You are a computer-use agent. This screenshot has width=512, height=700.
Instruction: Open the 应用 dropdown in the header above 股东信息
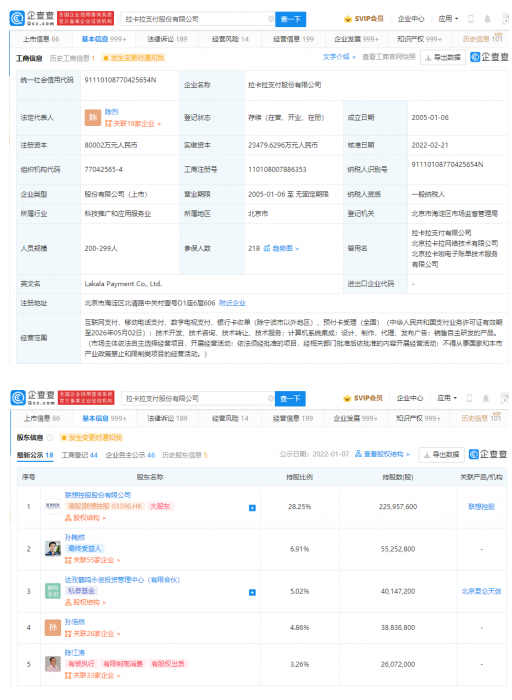click(447, 398)
